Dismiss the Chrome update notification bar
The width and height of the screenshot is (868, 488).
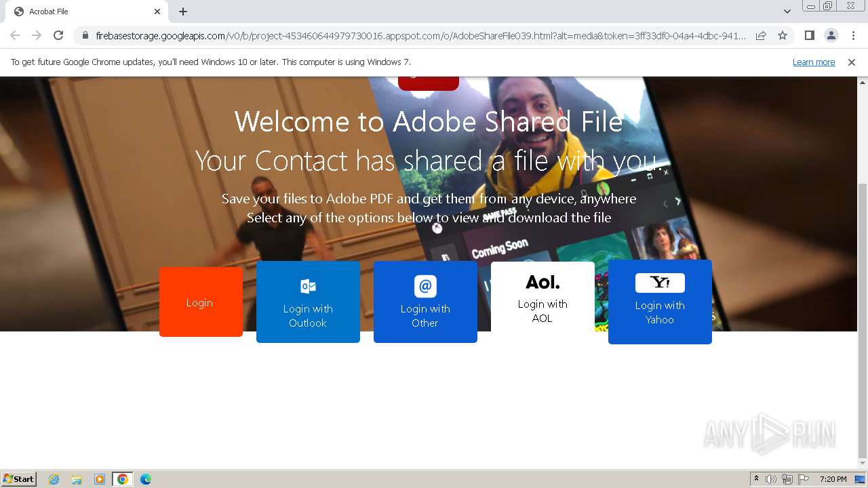pos(852,62)
